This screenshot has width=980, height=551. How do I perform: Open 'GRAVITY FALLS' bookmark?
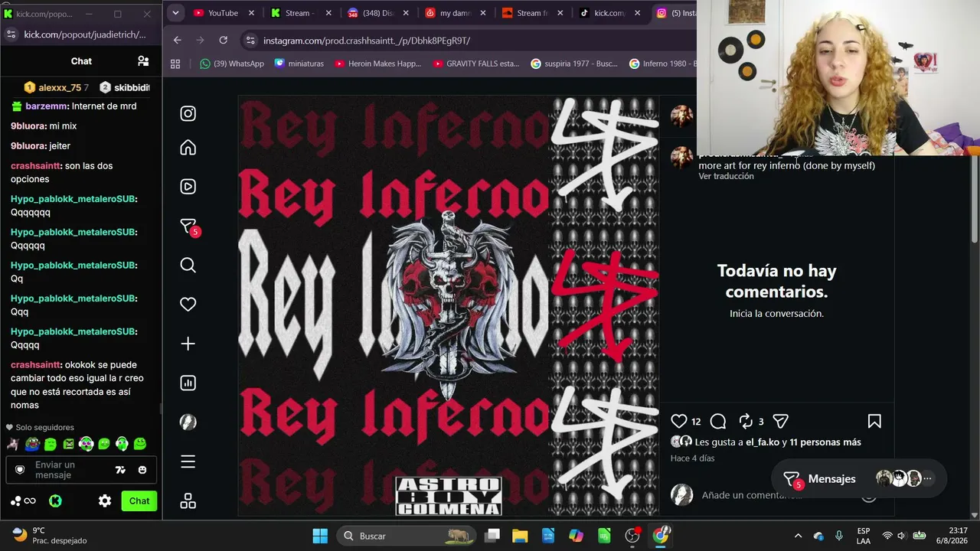[x=476, y=64]
